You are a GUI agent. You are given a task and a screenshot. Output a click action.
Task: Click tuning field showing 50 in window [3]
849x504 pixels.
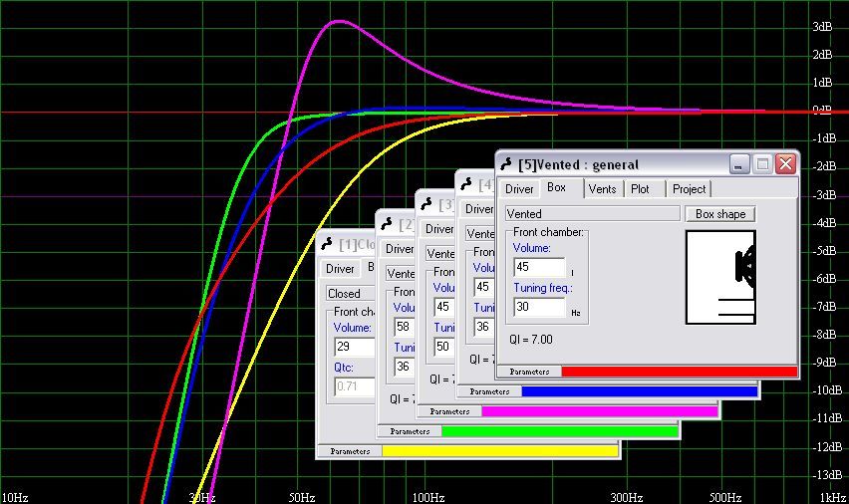[444, 347]
